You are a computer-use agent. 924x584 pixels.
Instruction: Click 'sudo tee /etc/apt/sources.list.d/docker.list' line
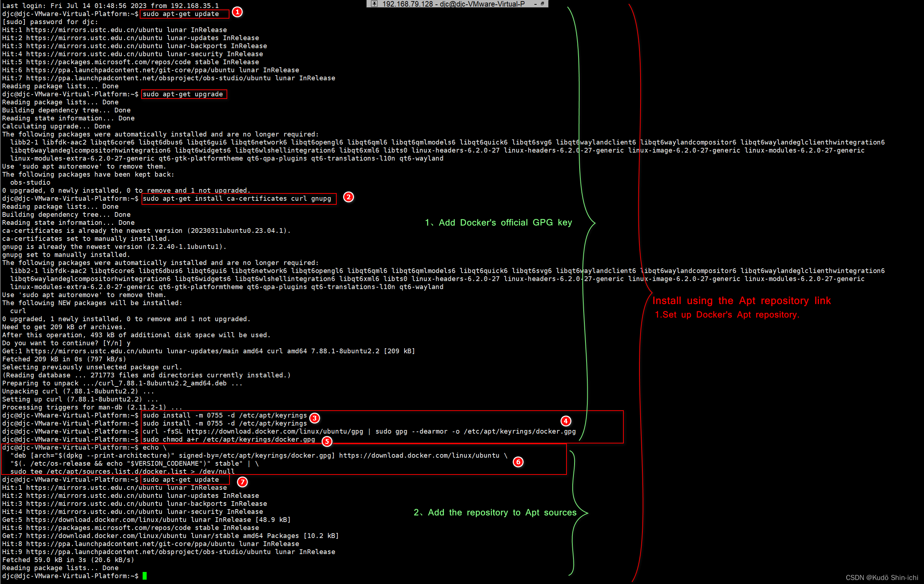[122, 472]
